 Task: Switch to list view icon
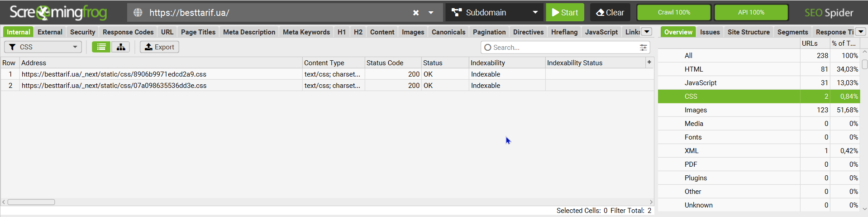click(x=101, y=47)
